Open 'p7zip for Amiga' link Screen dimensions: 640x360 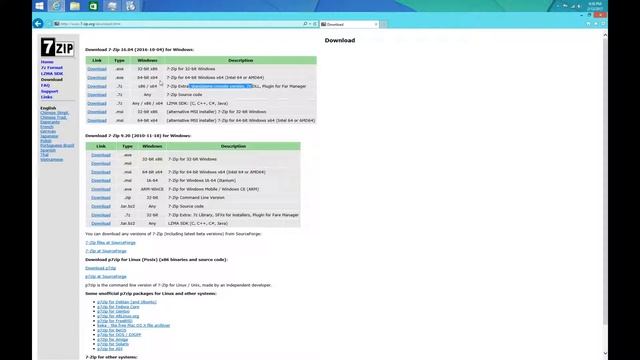click(x=113, y=340)
